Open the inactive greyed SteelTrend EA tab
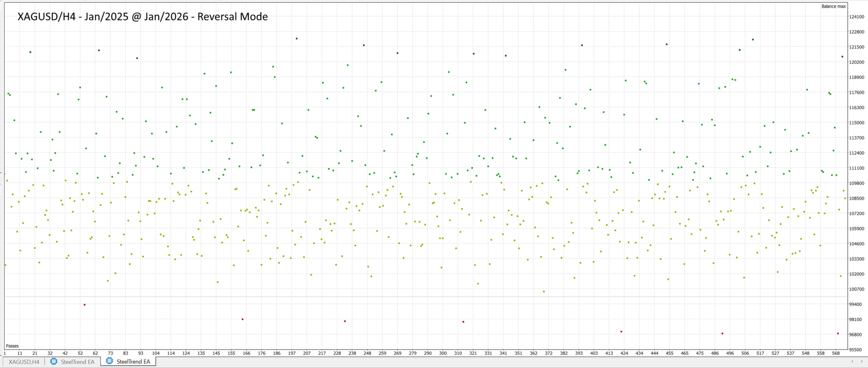 [x=72, y=362]
